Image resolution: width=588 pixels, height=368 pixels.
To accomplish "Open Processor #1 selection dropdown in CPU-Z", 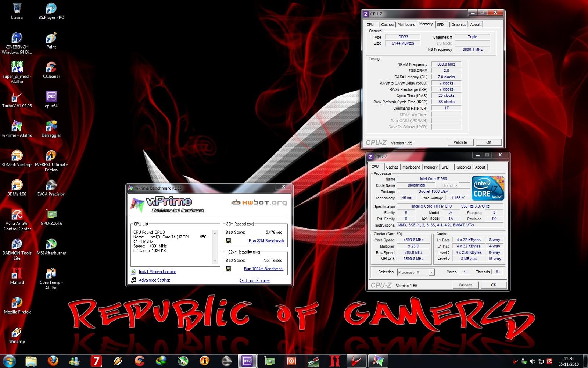I will tap(416, 272).
